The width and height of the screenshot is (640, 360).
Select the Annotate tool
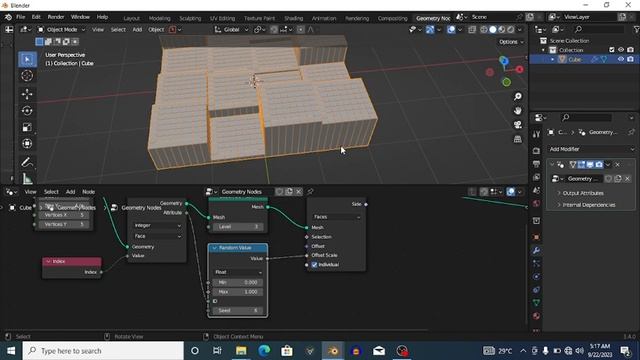click(x=27, y=162)
